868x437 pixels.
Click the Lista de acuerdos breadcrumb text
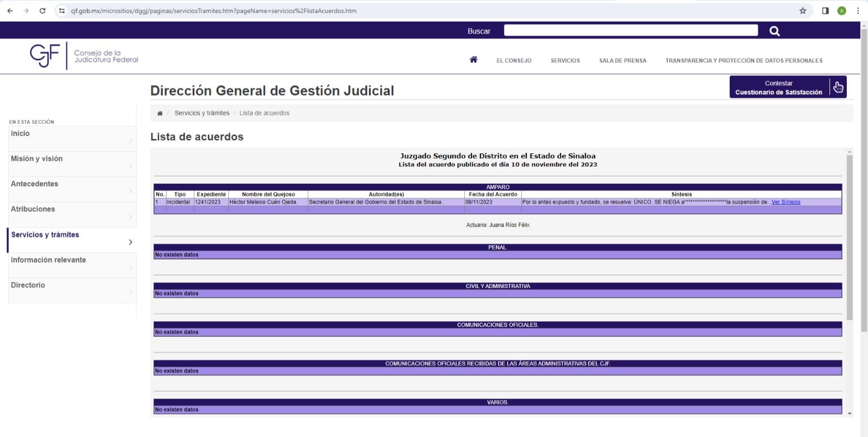tap(264, 113)
